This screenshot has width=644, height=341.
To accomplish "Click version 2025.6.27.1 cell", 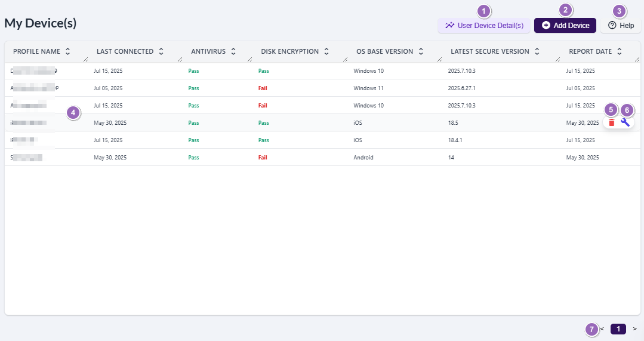I will click(461, 88).
